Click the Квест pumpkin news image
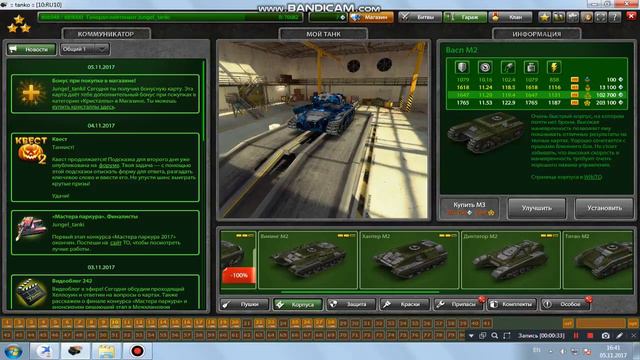Image resolution: width=640 pixels, height=360 pixels. [31, 150]
